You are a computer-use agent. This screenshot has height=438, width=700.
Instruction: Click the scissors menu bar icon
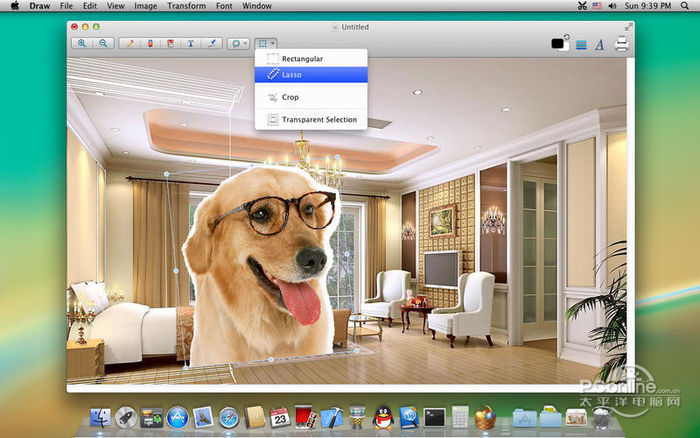582,6
